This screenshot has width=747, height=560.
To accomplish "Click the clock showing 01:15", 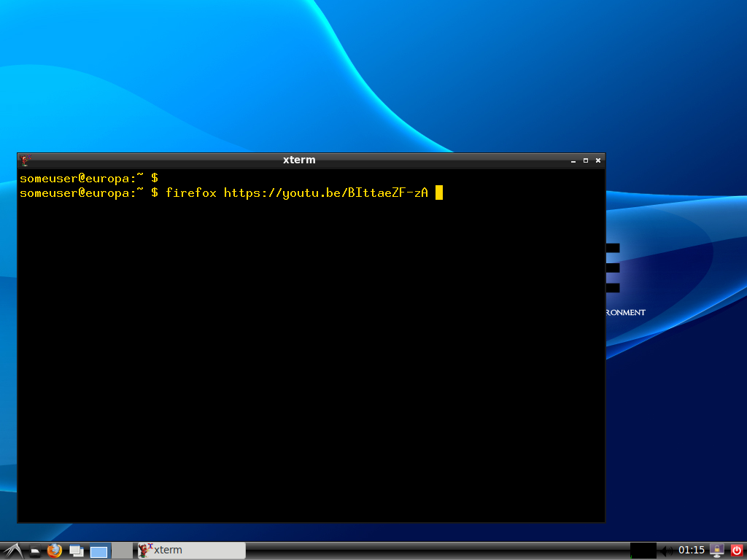I will (x=692, y=551).
